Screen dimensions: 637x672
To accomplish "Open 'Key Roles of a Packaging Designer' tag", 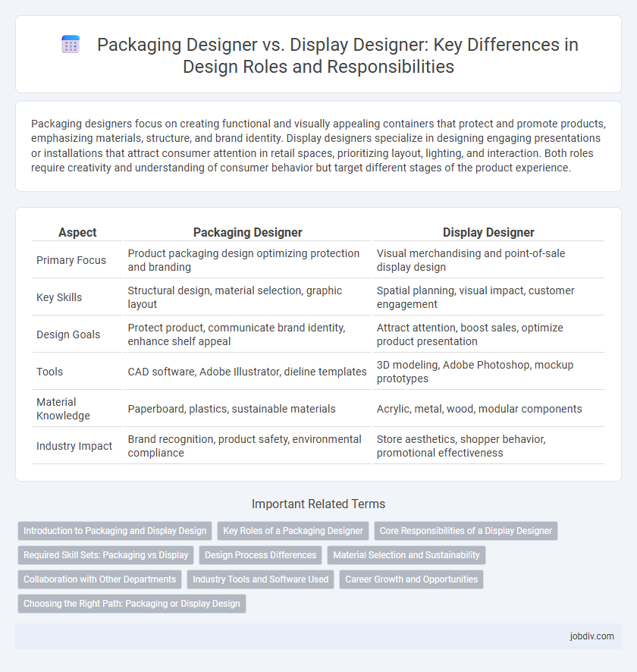I will coord(293,531).
